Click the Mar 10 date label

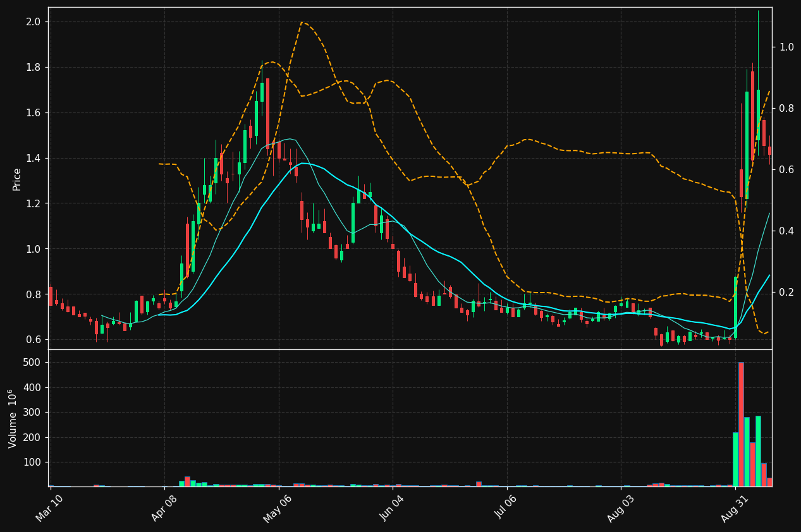point(50,509)
